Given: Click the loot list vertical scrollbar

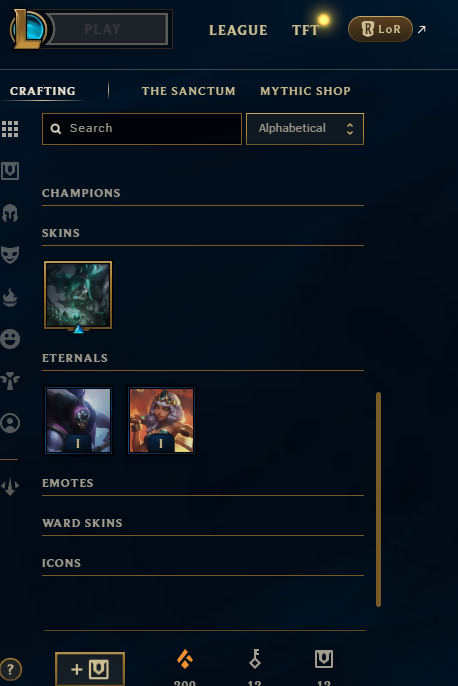Looking at the screenshot, I should pos(378,499).
